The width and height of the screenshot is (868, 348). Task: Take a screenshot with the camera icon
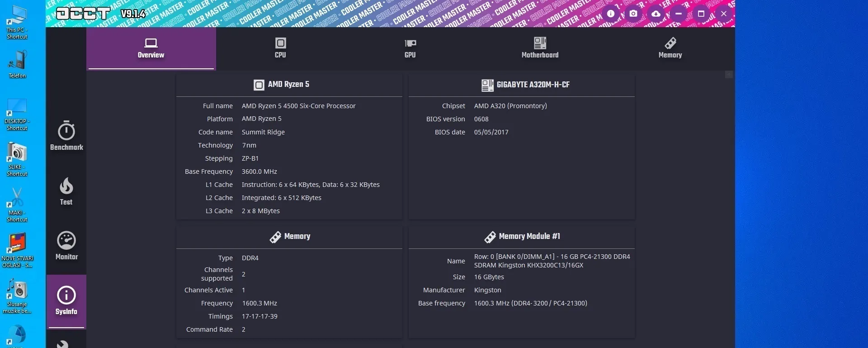pos(633,14)
